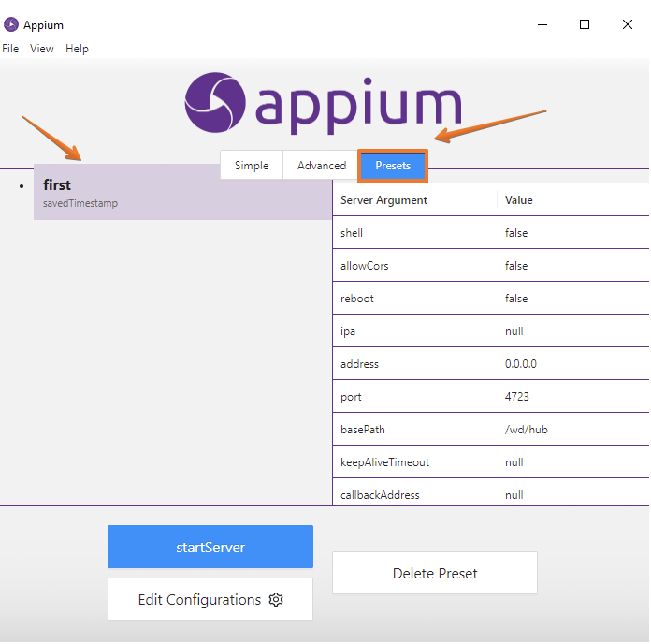Open the View menu
The image size is (651, 644).
41,49
